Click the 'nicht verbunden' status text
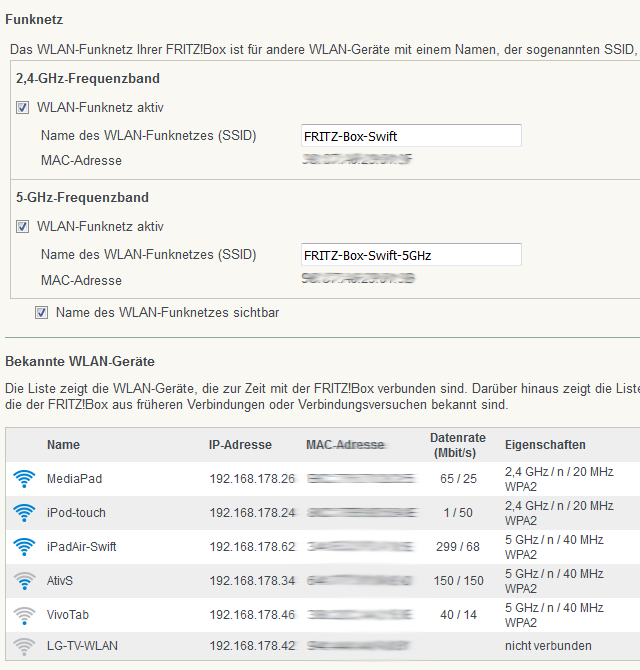 (x=548, y=646)
